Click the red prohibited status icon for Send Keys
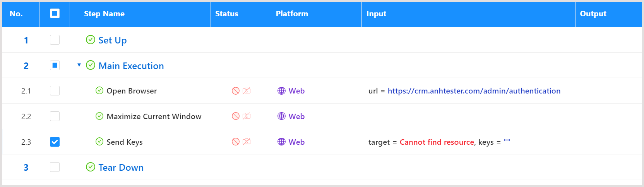Viewport: 644px width, 187px height. [x=236, y=142]
